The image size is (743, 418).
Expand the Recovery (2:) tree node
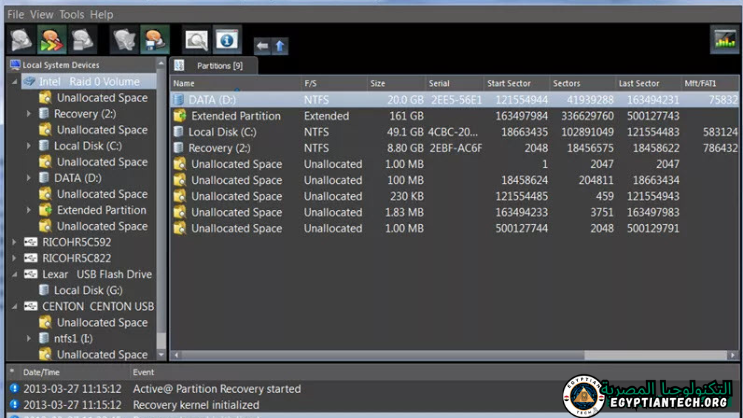[x=29, y=114]
